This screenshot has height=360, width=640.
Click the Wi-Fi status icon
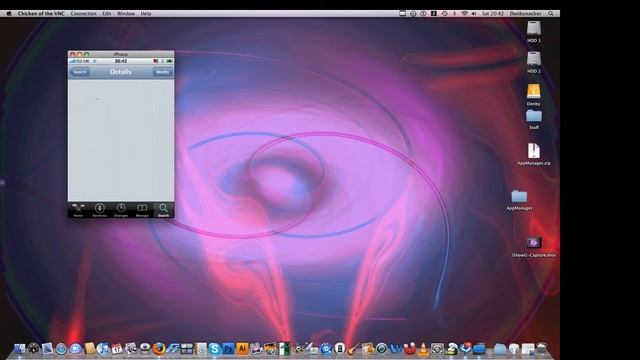[x=464, y=13]
